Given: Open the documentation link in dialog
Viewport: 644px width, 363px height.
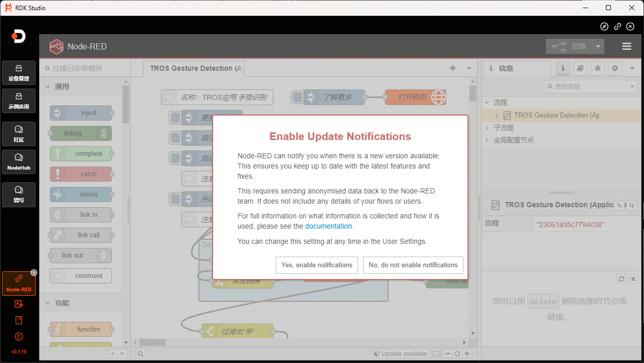Looking at the screenshot, I should pos(328,226).
